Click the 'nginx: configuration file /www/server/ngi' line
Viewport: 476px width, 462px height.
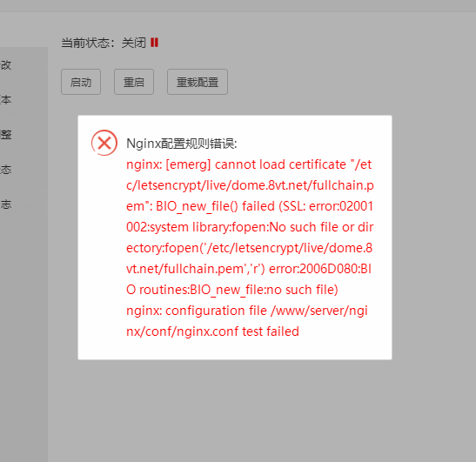coord(247,311)
